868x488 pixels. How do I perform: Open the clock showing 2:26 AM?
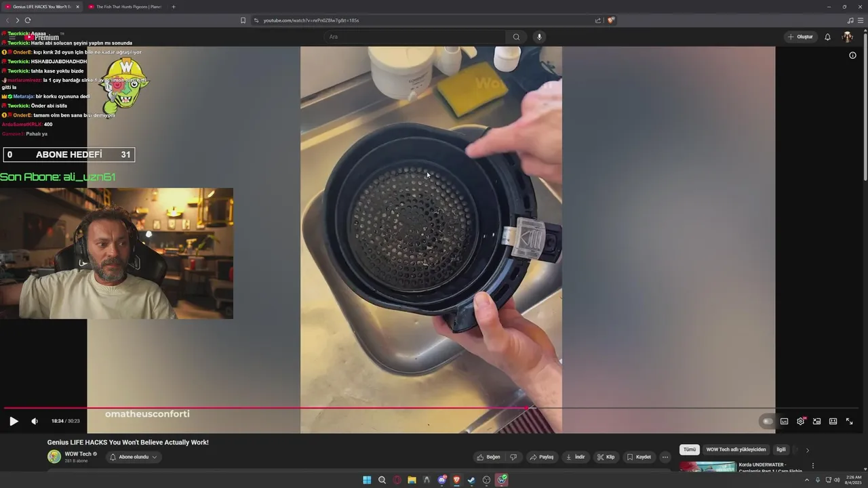[853, 480]
